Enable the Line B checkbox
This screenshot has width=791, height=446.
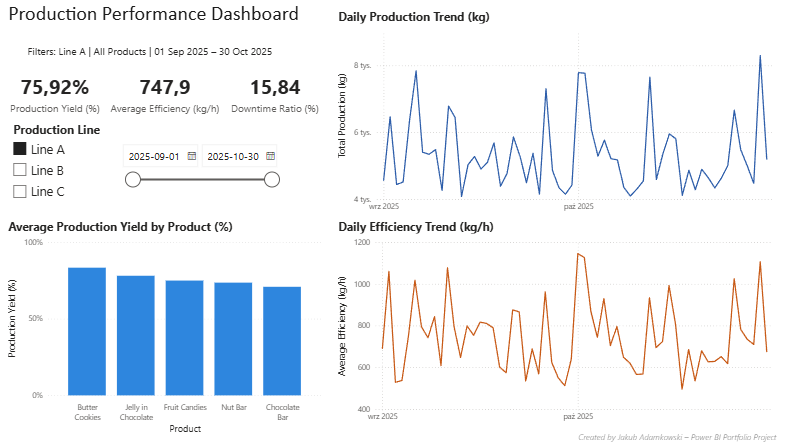20,170
